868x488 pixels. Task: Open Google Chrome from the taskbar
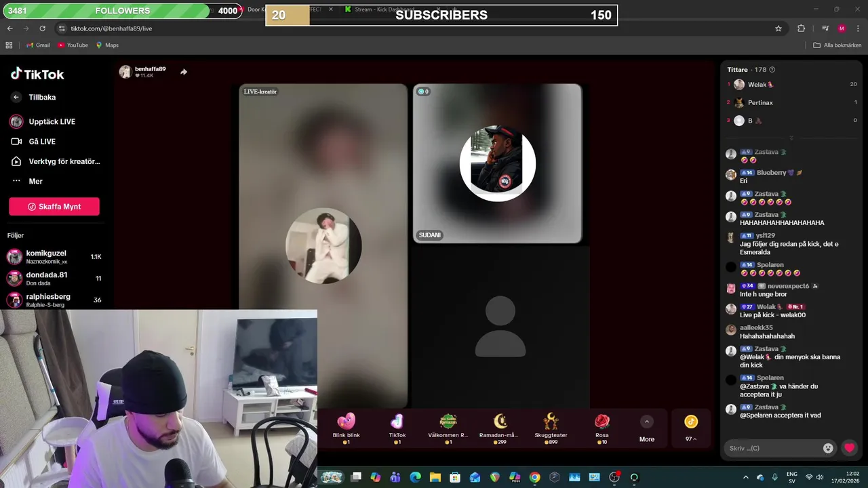[534, 477]
